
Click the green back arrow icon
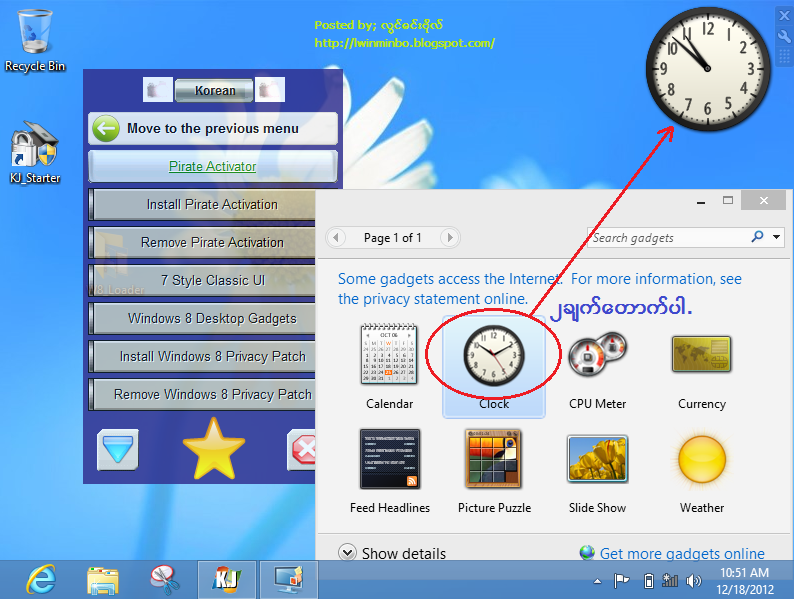(x=106, y=129)
